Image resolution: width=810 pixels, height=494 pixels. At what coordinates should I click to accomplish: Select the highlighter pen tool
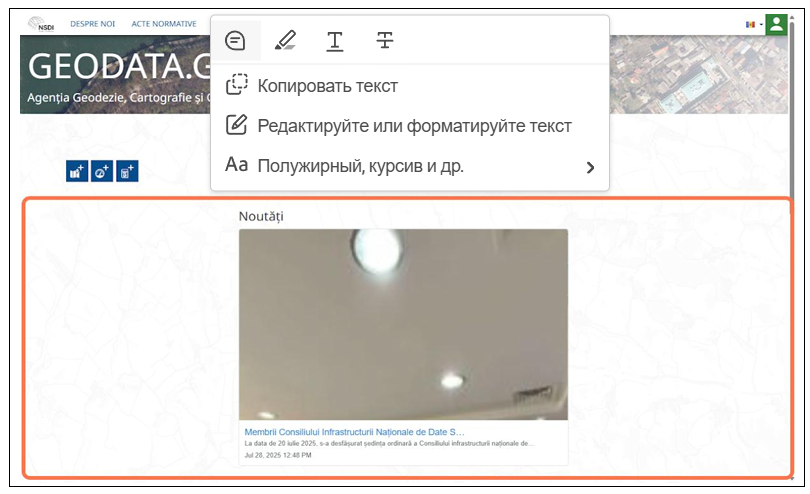click(285, 41)
